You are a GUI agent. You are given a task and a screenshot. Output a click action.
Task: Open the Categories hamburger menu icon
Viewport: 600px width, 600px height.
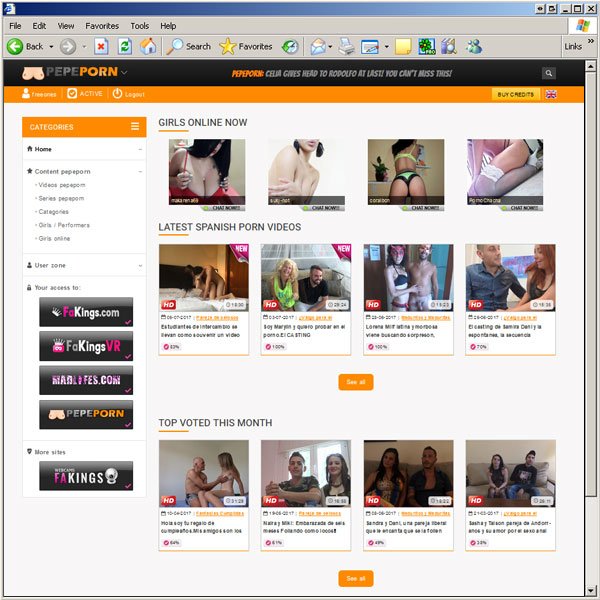pyautogui.click(x=135, y=126)
